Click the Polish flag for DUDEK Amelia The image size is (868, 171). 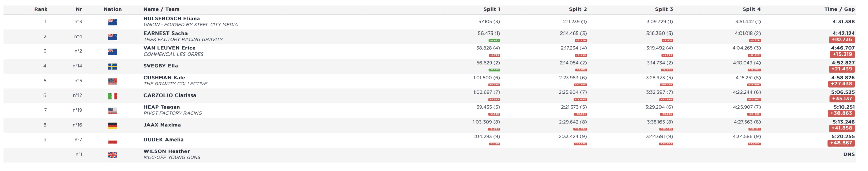113,140
